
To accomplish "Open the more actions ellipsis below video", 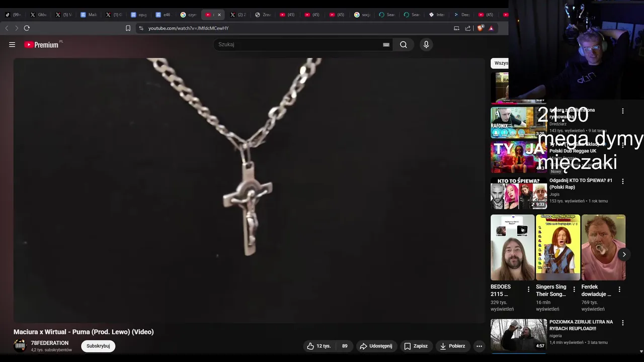I will (x=479, y=346).
